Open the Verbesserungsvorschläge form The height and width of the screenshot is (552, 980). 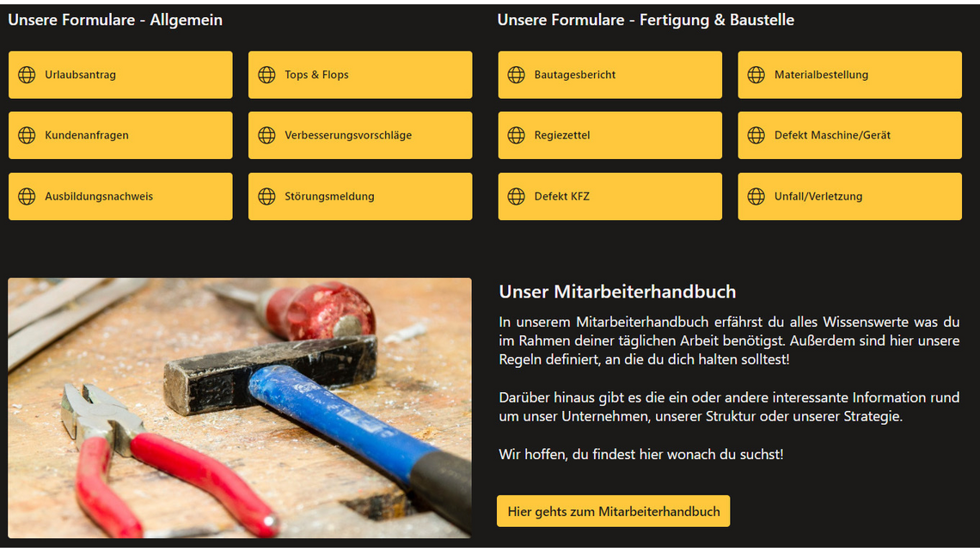tap(360, 135)
